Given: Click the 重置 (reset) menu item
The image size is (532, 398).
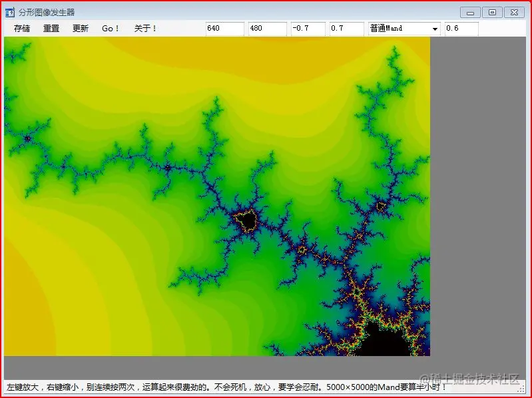Looking at the screenshot, I should (51, 29).
